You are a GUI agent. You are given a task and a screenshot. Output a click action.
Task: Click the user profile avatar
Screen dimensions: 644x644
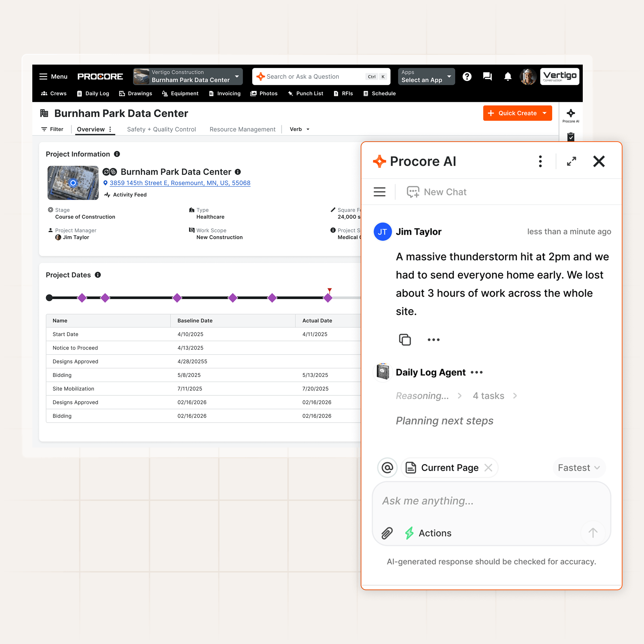tap(528, 77)
